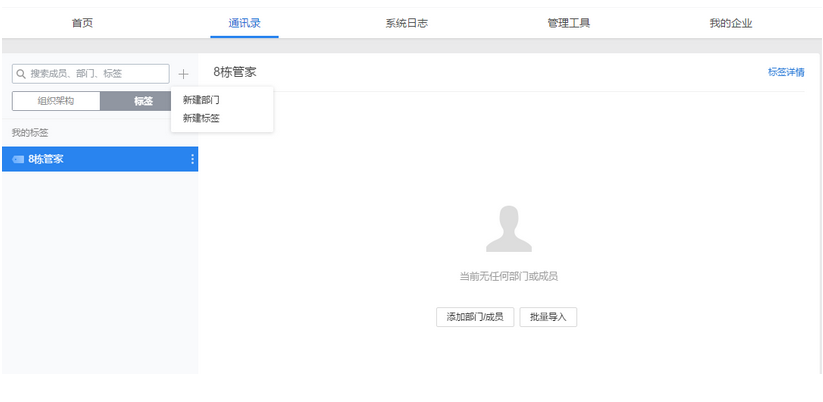This screenshot has width=823, height=402.
Task: Choose 新建部门 from the popup menu
Action: [x=201, y=100]
